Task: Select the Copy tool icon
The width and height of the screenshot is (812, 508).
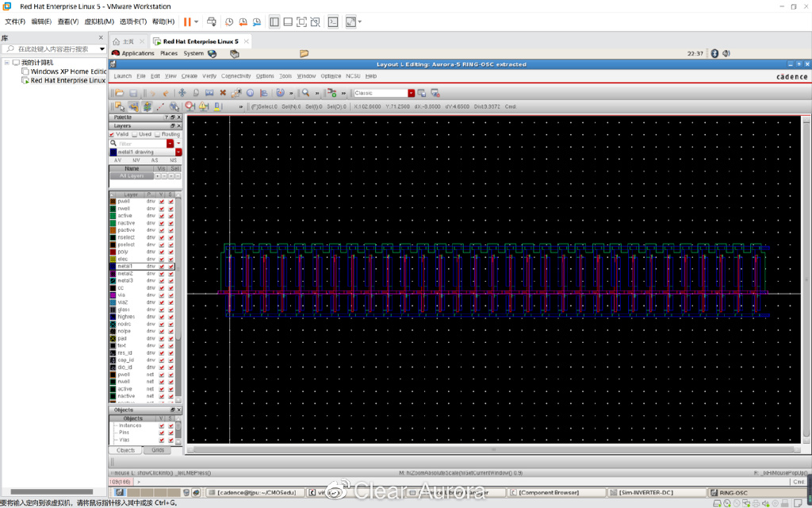Action: click(x=196, y=93)
